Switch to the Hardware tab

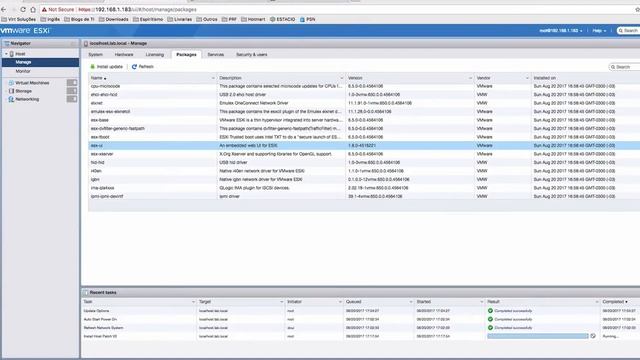click(124, 54)
